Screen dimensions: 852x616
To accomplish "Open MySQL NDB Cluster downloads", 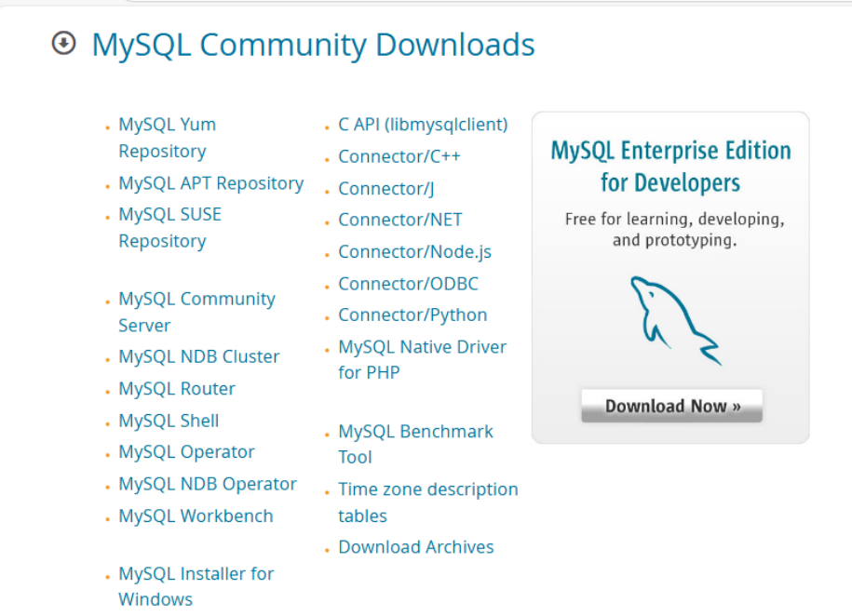I will click(x=198, y=356).
